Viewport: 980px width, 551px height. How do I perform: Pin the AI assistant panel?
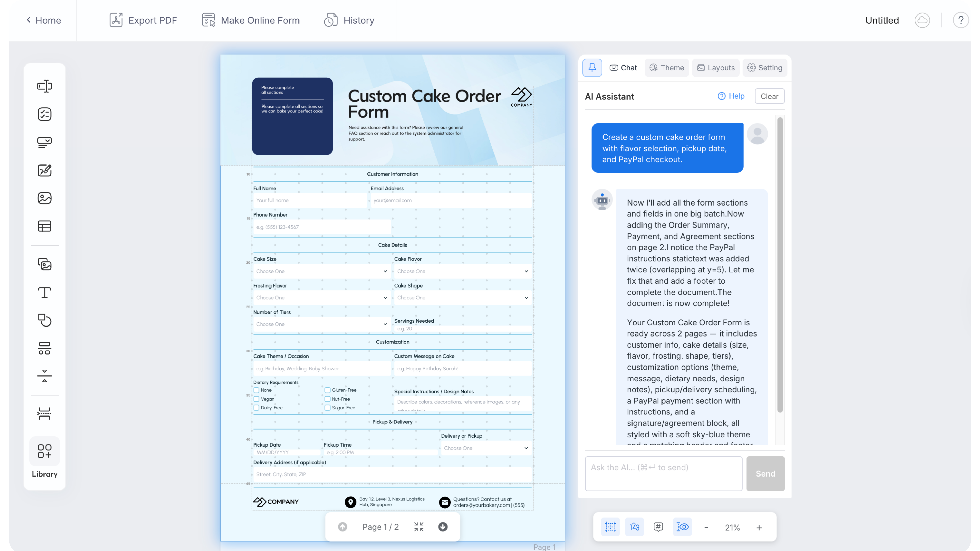pos(592,68)
